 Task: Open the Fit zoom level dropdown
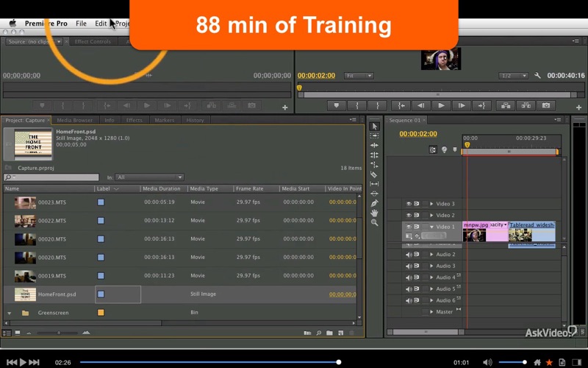(x=359, y=76)
